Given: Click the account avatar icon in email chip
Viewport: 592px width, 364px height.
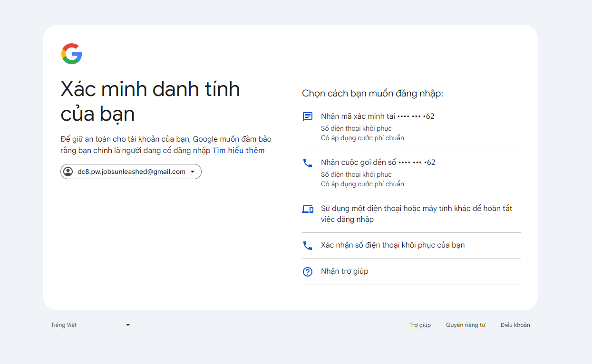Looking at the screenshot, I should 68,172.
